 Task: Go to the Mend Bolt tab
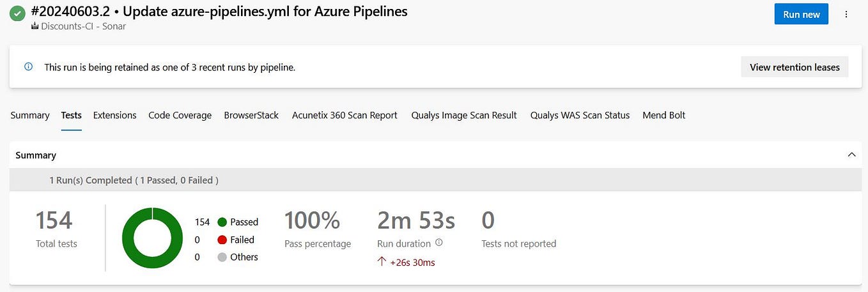click(663, 116)
